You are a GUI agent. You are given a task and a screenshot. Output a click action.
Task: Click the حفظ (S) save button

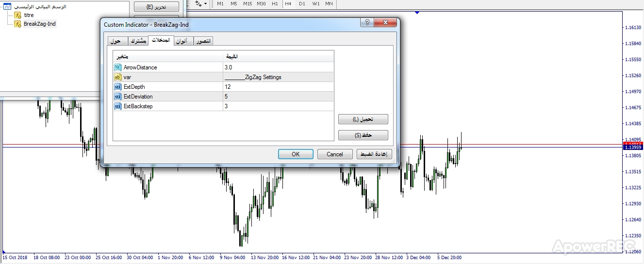coord(363,135)
